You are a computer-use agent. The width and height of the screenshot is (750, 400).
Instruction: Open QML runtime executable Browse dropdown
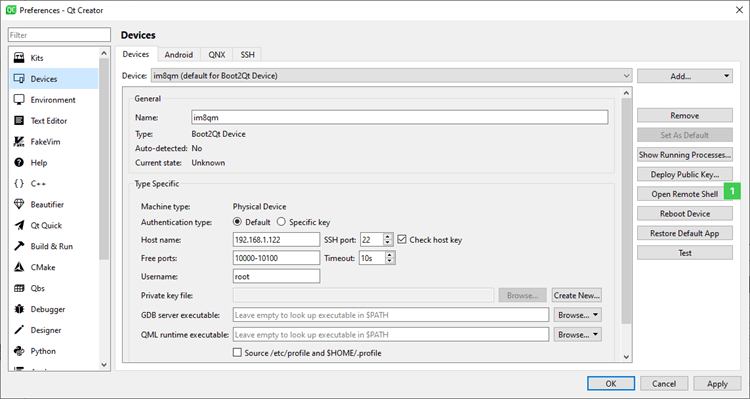pyautogui.click(x=577, y=334)
